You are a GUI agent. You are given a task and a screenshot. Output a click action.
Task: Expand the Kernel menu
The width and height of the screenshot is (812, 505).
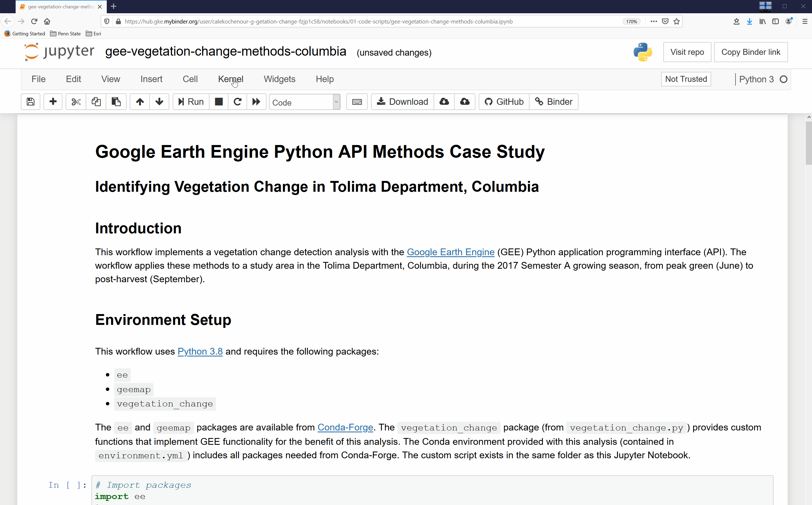(x=231, y=79)
